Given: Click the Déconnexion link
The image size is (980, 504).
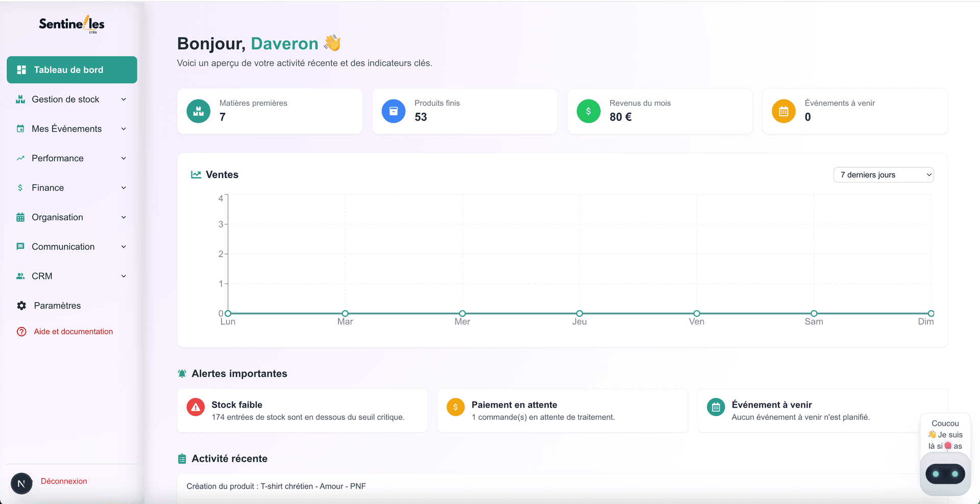Looking at the screenshot, I should pyautogui.click(x=64, y=481).
